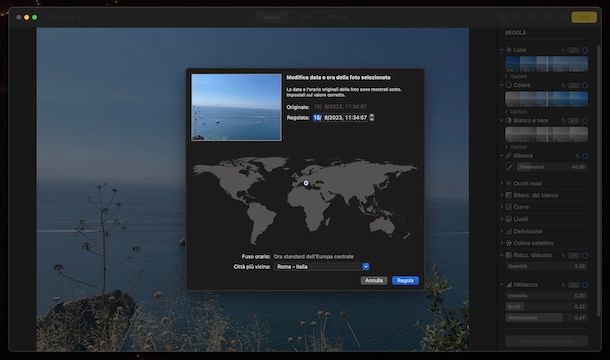The width and height of the screenshot is (610, 360).
Task: Expand the Livelli adjustment section
Action: tap(502, 219)
